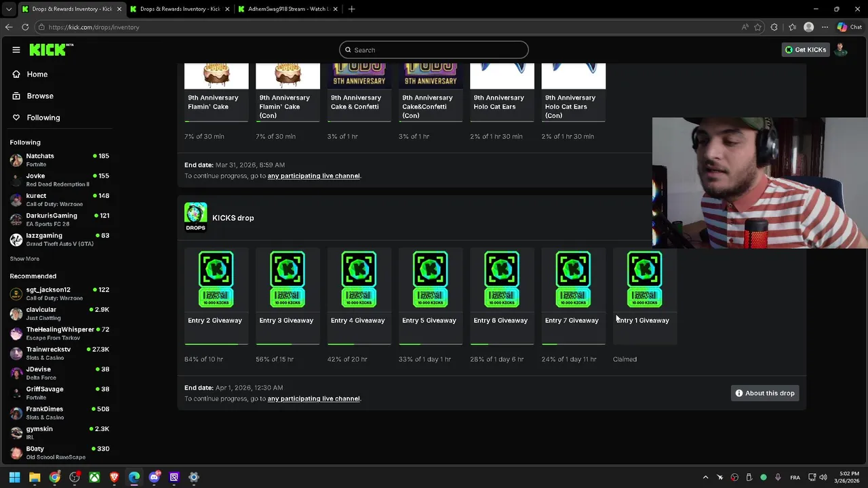Open the Favorites list icon
Screen dimensions: 868x488
(792, 27)
